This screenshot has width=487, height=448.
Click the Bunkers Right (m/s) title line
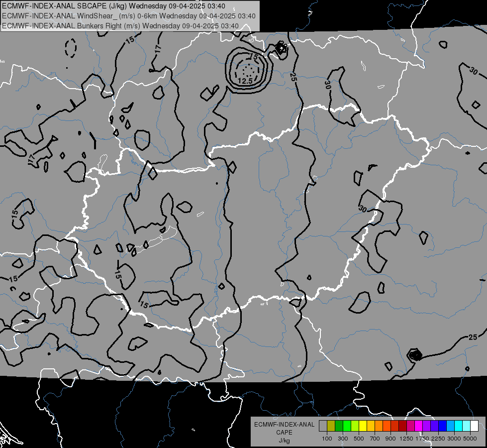tap(120, 26)
